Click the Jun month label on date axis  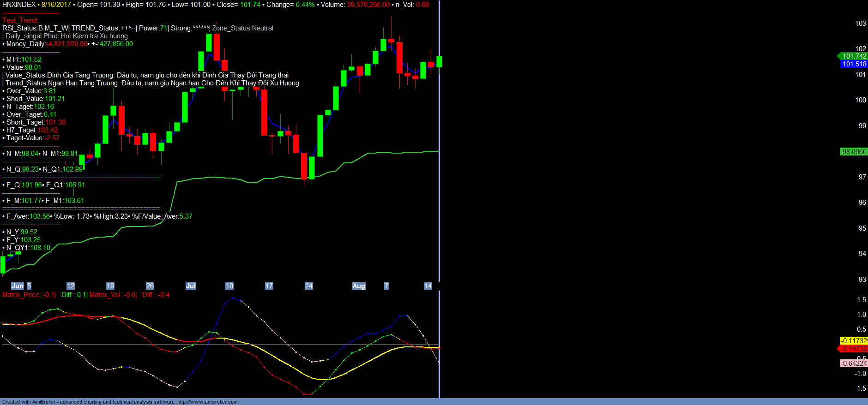coord(17,286)
